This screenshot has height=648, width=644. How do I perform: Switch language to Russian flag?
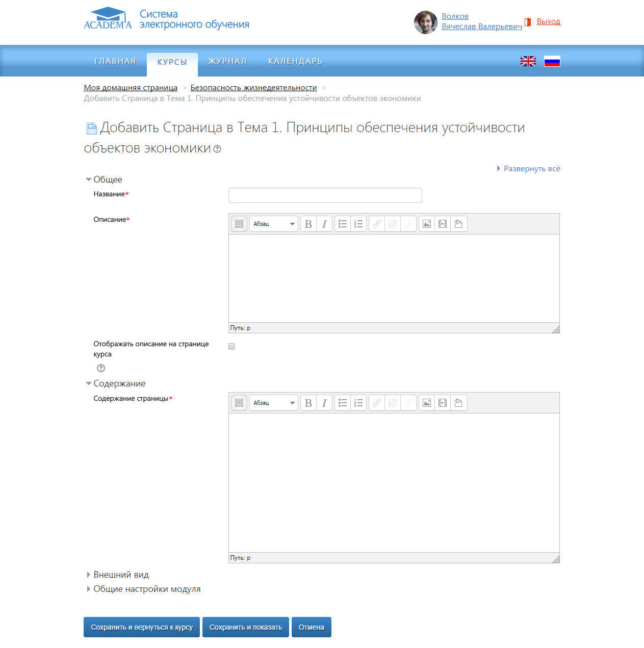click(552, 61)
